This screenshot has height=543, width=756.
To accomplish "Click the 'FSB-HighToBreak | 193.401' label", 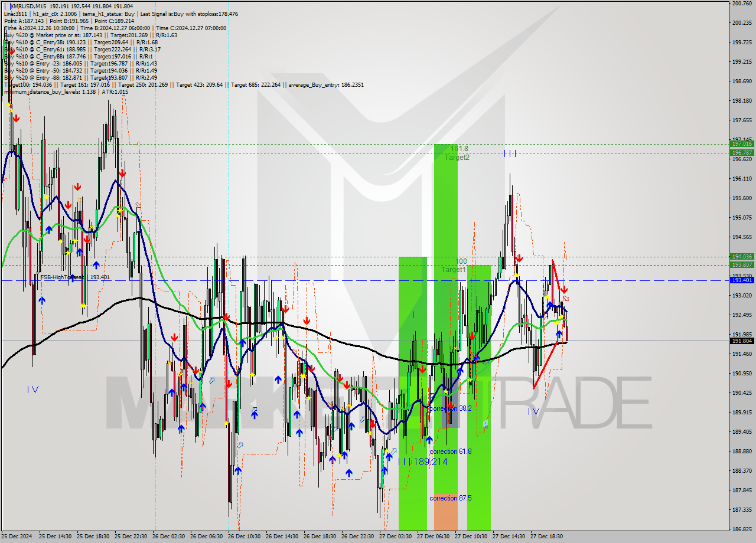I will coord(75,277).
